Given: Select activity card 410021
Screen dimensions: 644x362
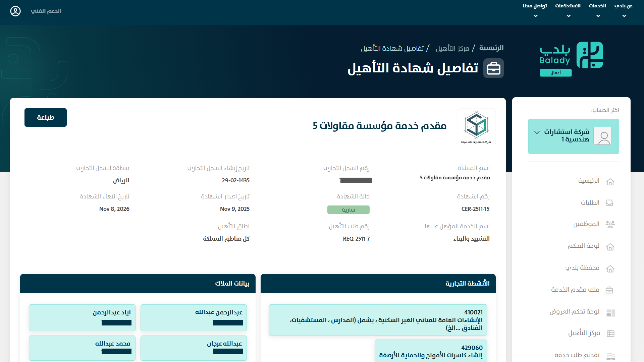Looking at the screenshot, I should (x=378, y=320).
